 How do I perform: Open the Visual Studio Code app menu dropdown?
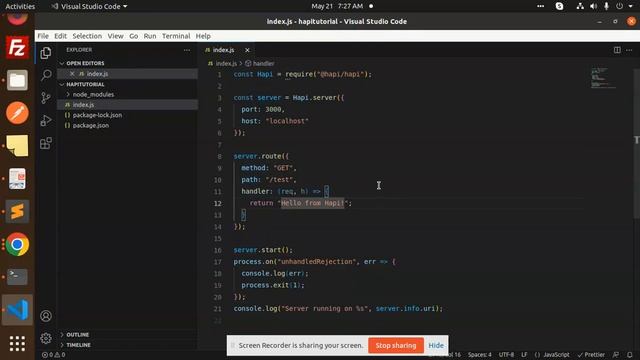89,6
